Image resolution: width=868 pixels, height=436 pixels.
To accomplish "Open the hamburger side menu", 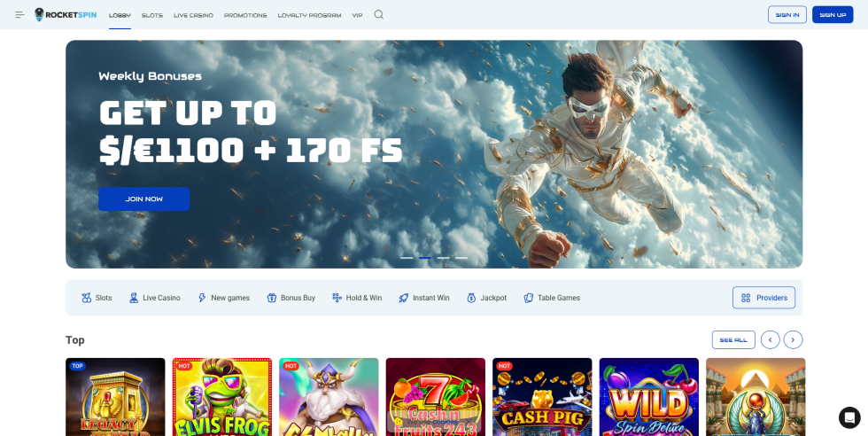I will click(19, 15).
